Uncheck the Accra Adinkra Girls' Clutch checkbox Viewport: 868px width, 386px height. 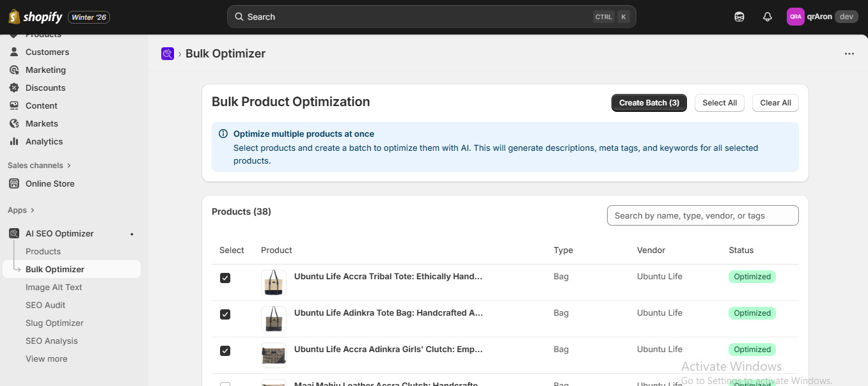click(x=225, y=351)
